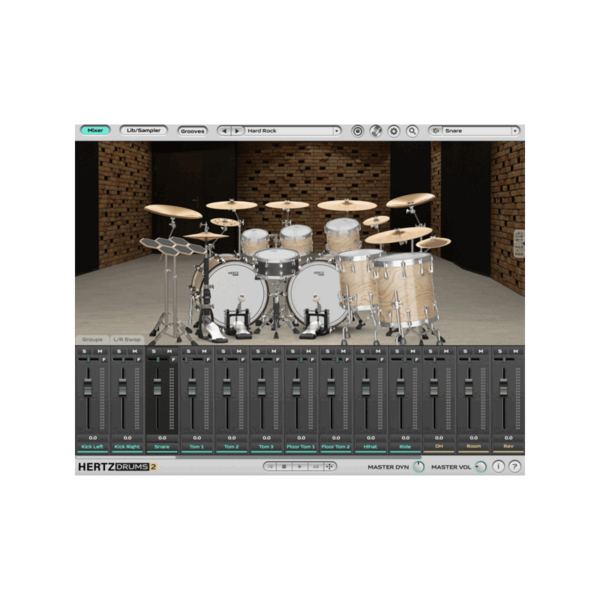
Task: Solo the OH overhead channel
Action: click(x=430, y=351)
